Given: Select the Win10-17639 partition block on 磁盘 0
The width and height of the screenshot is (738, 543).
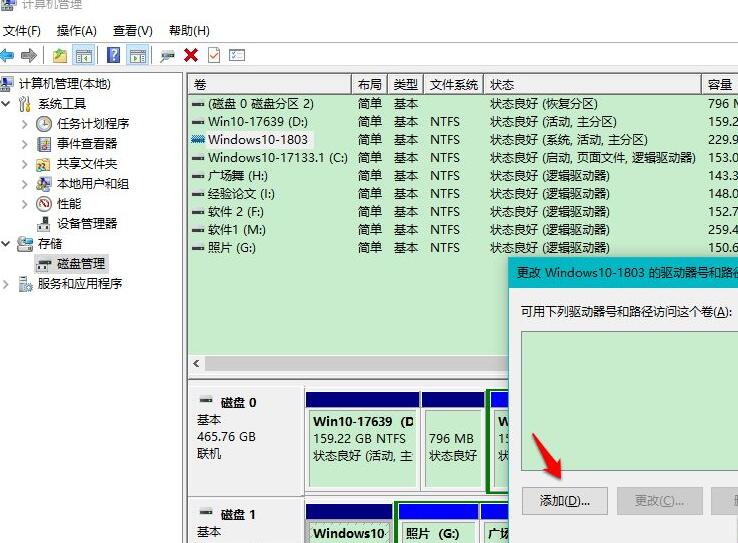Looking at the screenshot, I should (362, 438).
